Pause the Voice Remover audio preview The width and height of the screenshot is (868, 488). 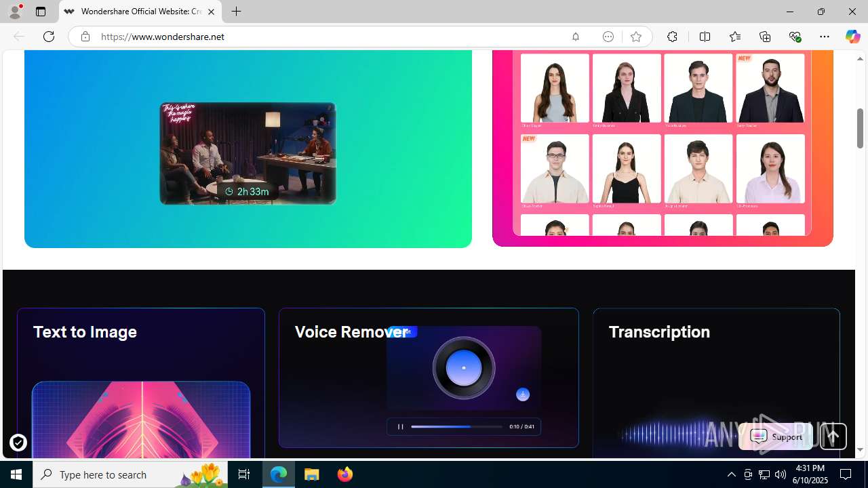coord(400,427)
